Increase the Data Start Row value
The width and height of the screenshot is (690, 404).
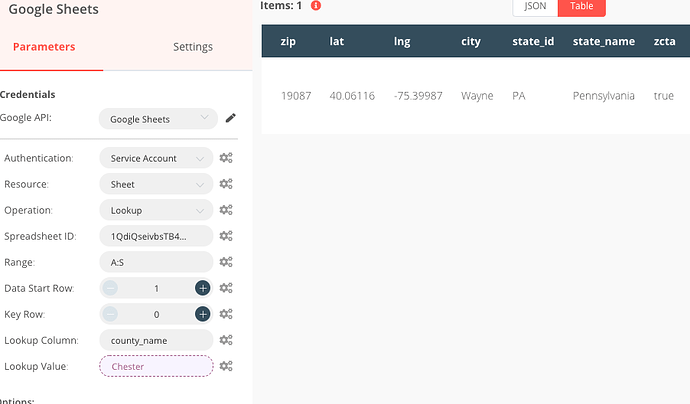pyautogui.click(x=202, y=288)
